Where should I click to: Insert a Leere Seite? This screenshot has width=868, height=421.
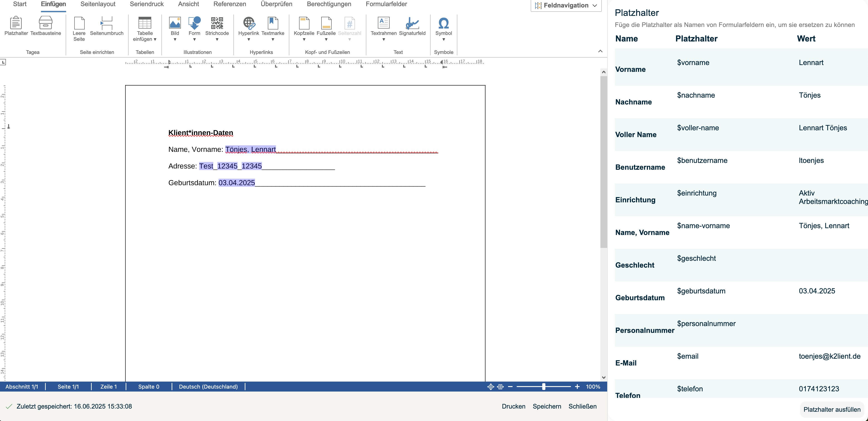pos(79,29)
